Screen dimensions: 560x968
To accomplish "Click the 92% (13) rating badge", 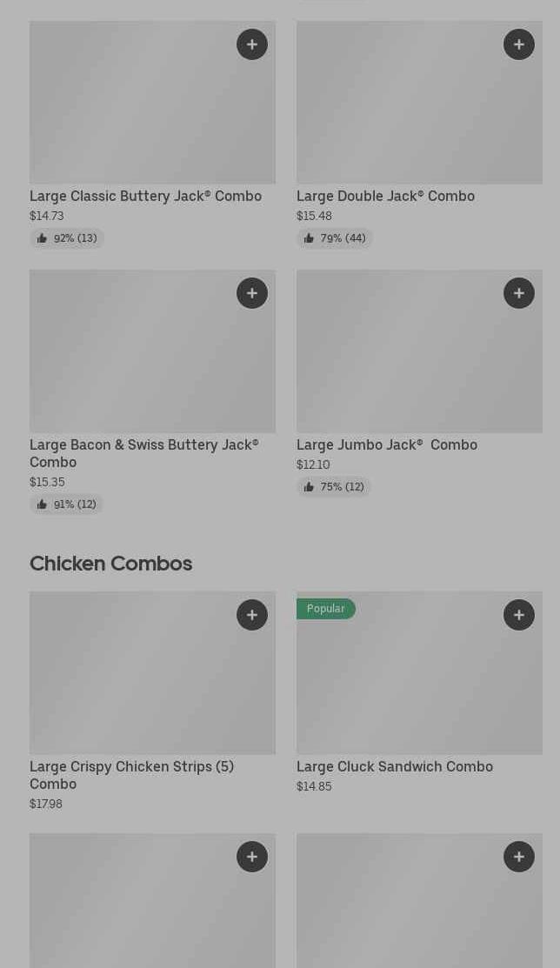I will 67,238.
